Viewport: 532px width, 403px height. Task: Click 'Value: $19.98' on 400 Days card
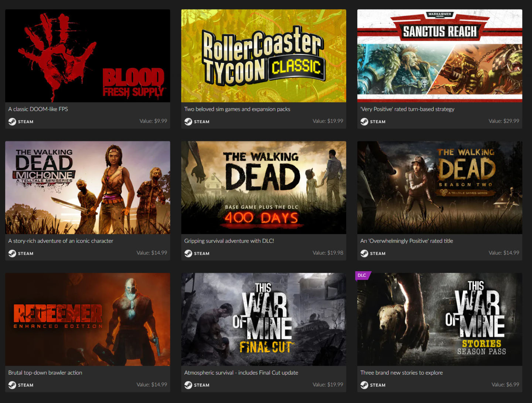pyautogui.click(x=328, y=253)
